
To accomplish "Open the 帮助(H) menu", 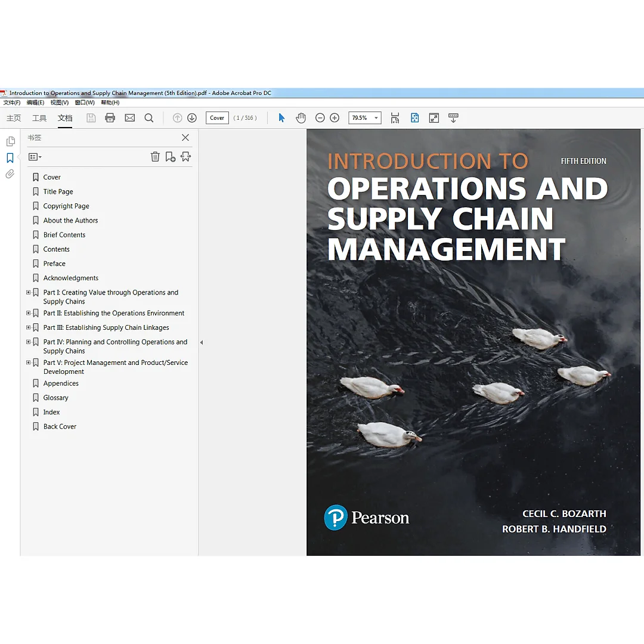I will point(110,103).
